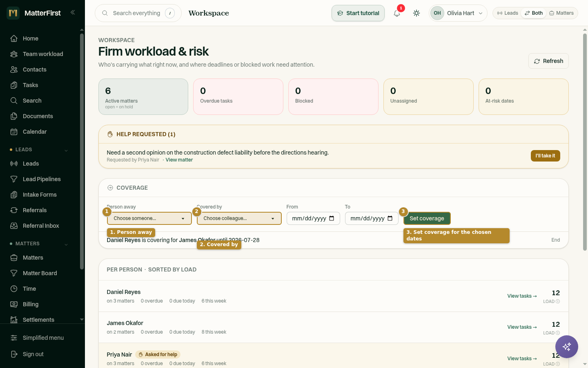This screenshot has height=368, width=588.
Task: Collapse the sidebar with double-chevron icon
Action: (73, 12)
